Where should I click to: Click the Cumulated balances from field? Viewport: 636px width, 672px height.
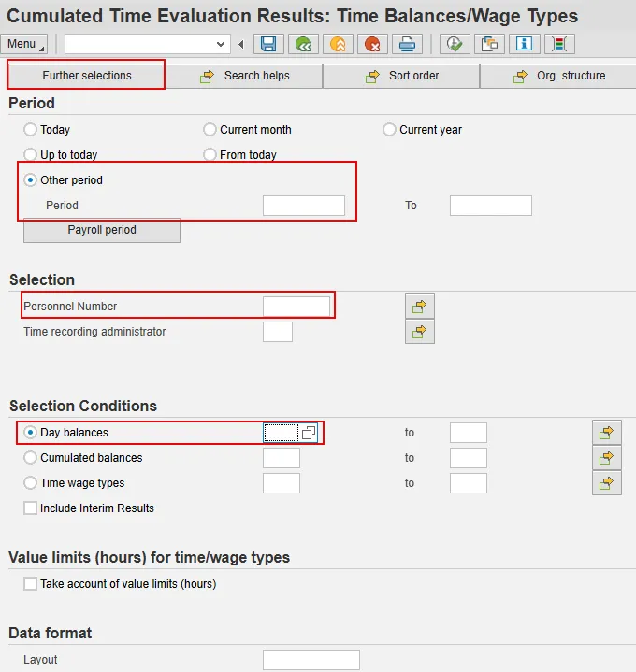[282, 458]
